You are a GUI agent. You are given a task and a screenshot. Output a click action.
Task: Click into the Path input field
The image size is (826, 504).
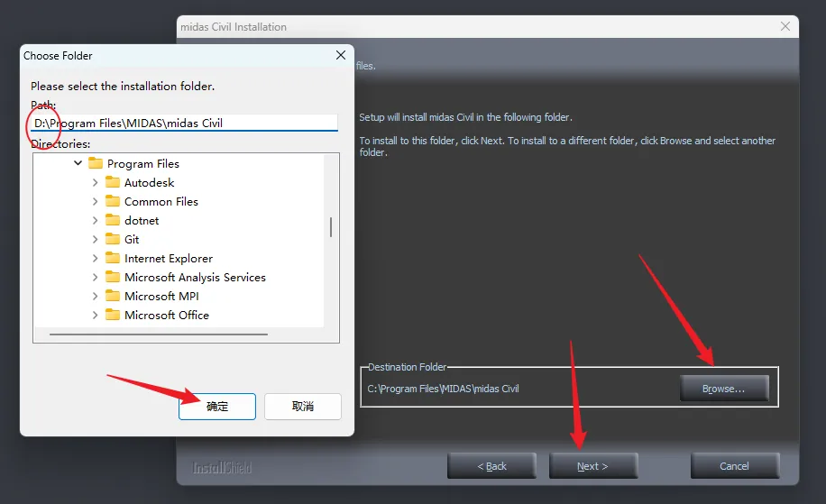click(x=184, y=123)
